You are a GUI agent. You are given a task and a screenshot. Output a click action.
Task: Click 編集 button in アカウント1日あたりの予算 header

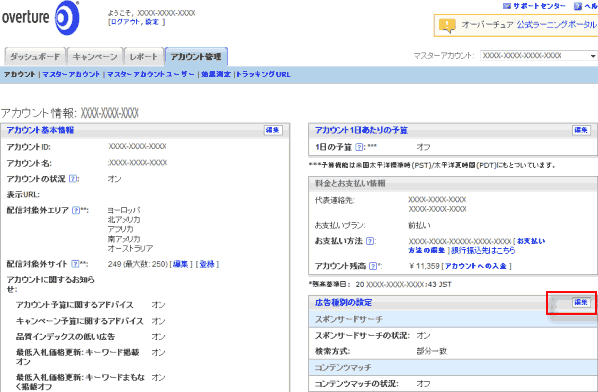click(x=581, y=130)
